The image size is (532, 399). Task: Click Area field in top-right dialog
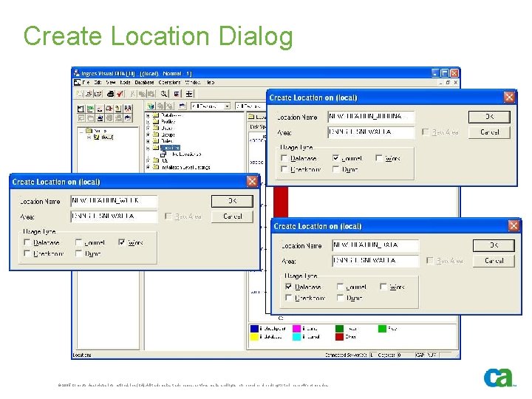click(371, 132)
